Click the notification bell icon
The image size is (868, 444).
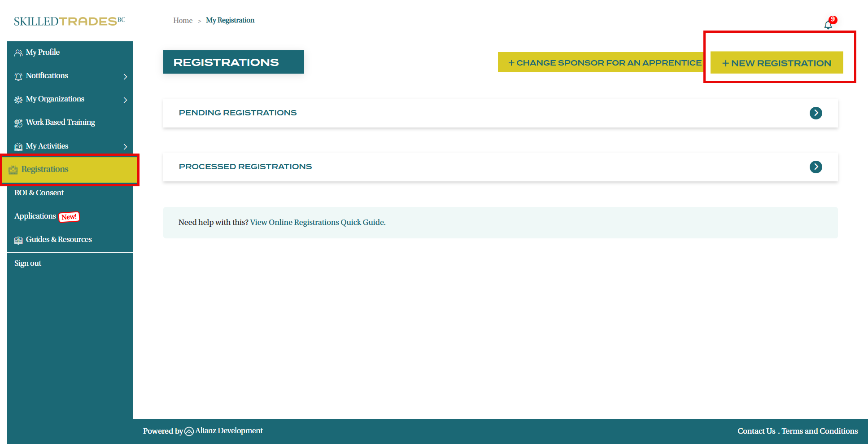[828, 25]
